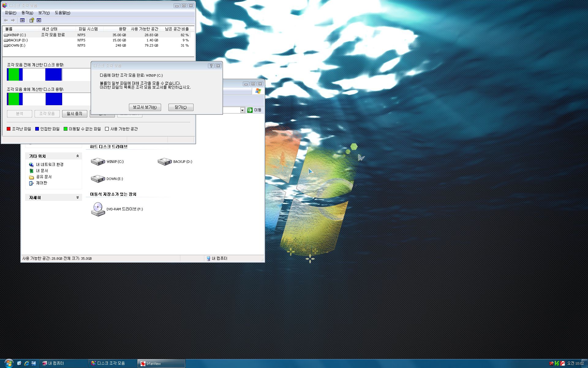Switch to 디스크 조각 모음 taskbar button
This screenshot has height=368, width=588.
point(113,363)
